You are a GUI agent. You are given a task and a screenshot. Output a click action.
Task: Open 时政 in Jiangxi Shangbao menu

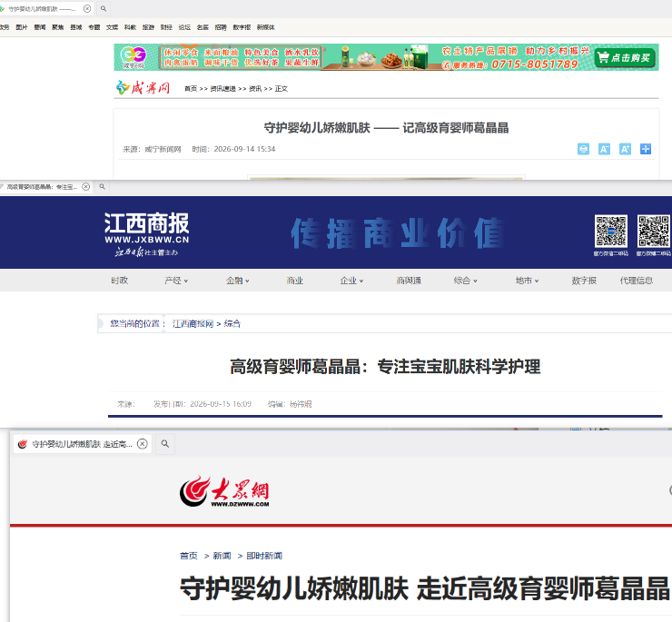click(120, 281)
